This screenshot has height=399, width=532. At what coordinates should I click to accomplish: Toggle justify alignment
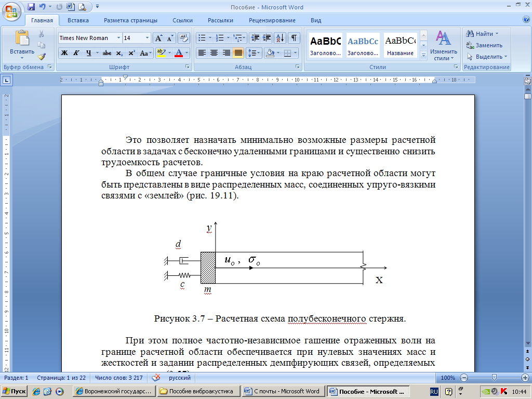238,53
